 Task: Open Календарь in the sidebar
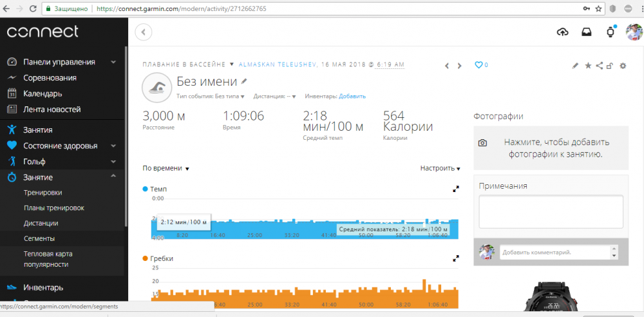(x=43, y=93)
